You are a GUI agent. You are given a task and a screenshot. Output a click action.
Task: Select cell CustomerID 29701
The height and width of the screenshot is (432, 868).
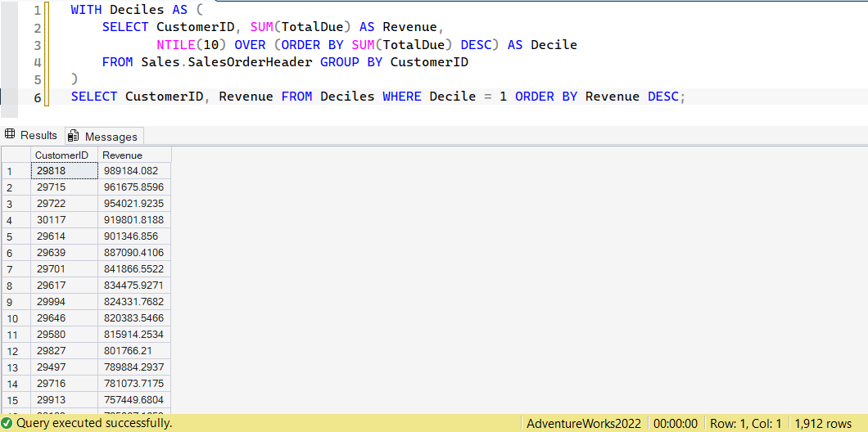pos(64,269)
